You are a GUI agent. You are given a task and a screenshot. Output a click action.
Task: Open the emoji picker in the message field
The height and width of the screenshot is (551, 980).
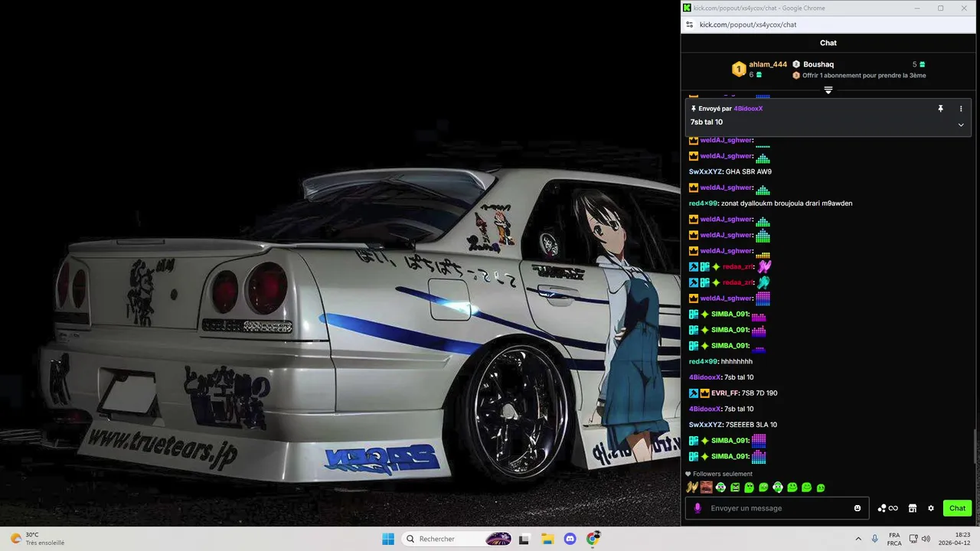point(857,508)
